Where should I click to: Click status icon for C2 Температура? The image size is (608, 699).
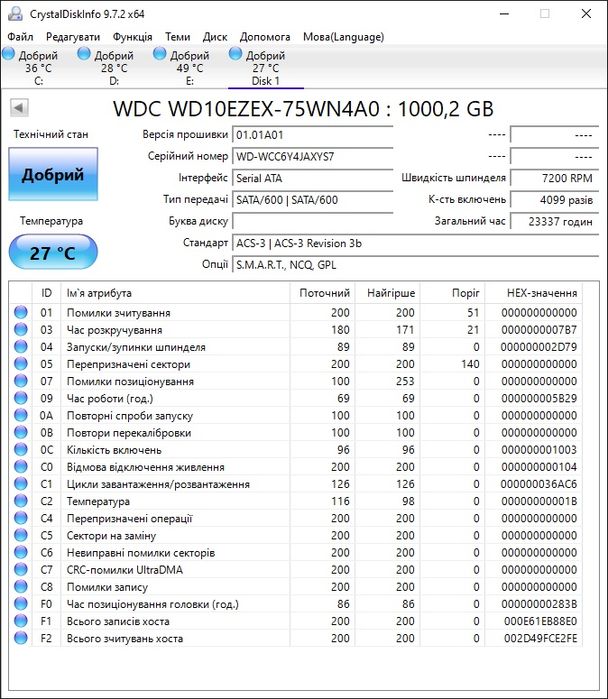tap(21, 501)
